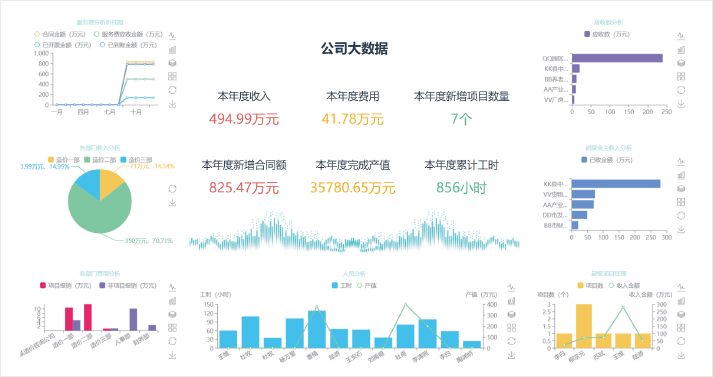Screen dimensions: 713x377
Task: Select the longest KK bar in owner revenue chart
Action: (616, 184)
